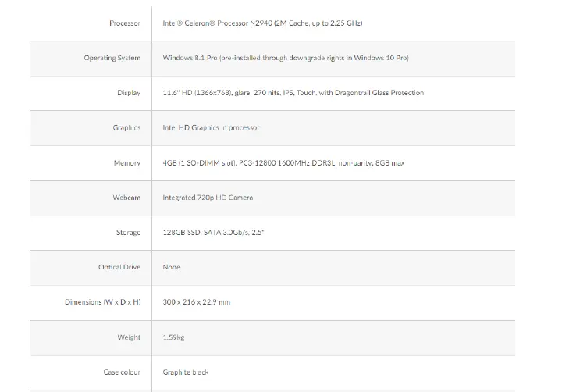Click the Operating System label
Image resolution: width=562 pixels, height=392 pixels.
(112, 58)
